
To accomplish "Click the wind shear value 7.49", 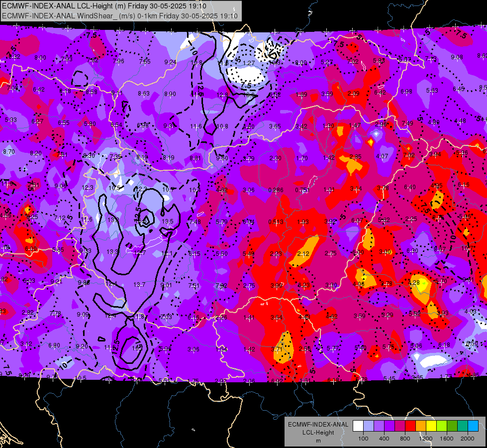I will [407, 123].
